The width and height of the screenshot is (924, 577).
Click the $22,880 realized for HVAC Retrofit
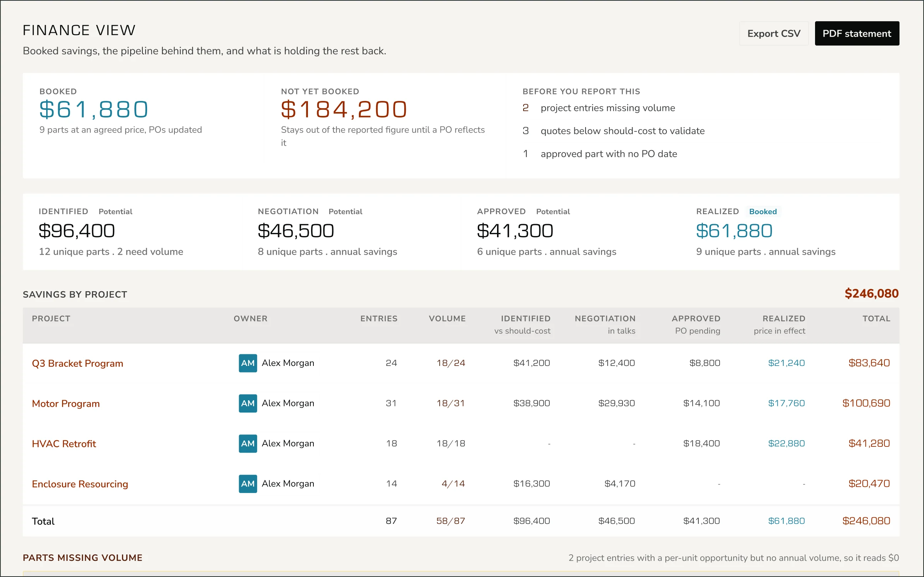787,443
